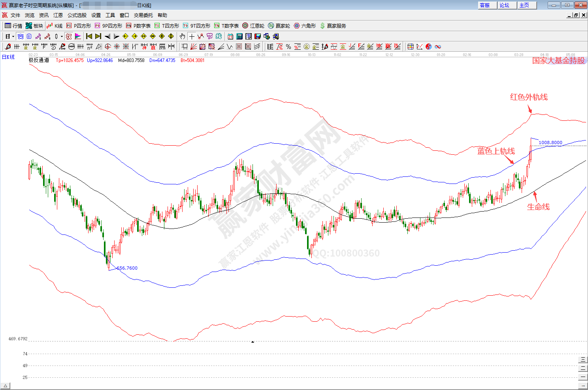Click the 客服 customer service button

pos(484,5)
